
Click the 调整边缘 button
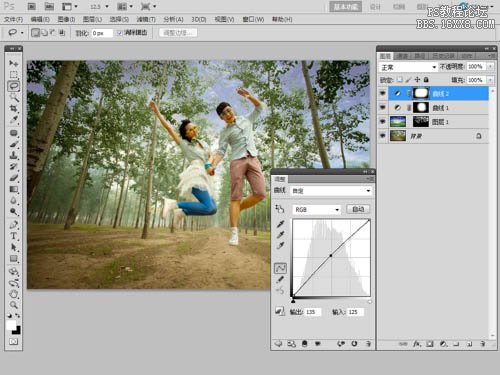(178, 33)
